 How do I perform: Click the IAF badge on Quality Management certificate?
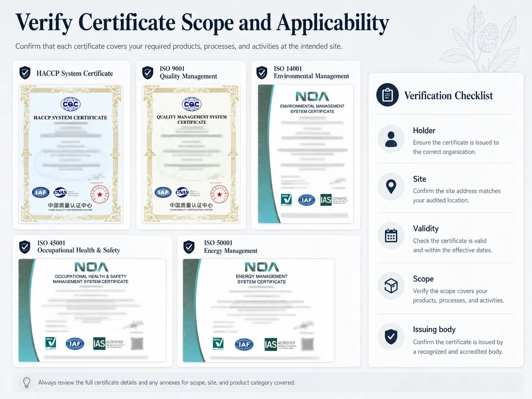click(x=163, y=192)
